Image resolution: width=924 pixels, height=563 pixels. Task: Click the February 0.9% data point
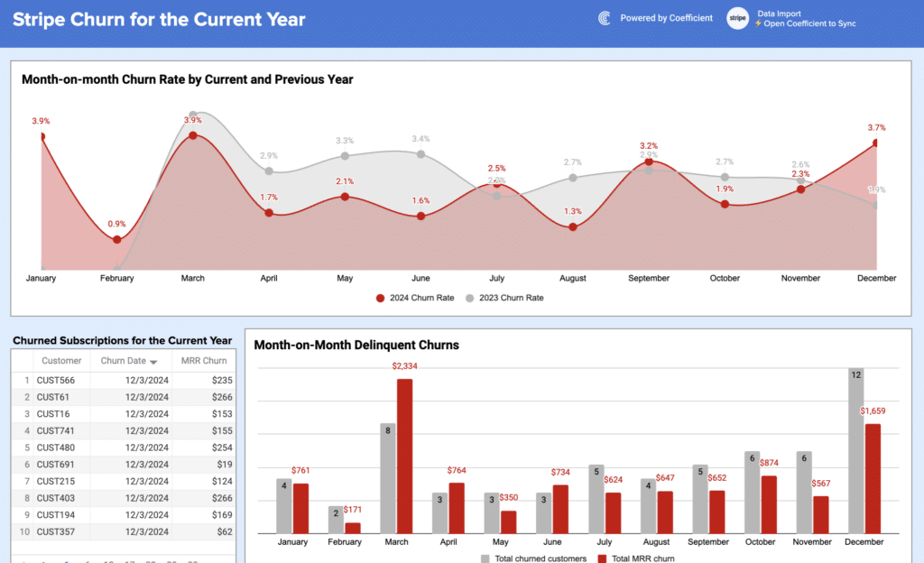[x=116, y=239]
